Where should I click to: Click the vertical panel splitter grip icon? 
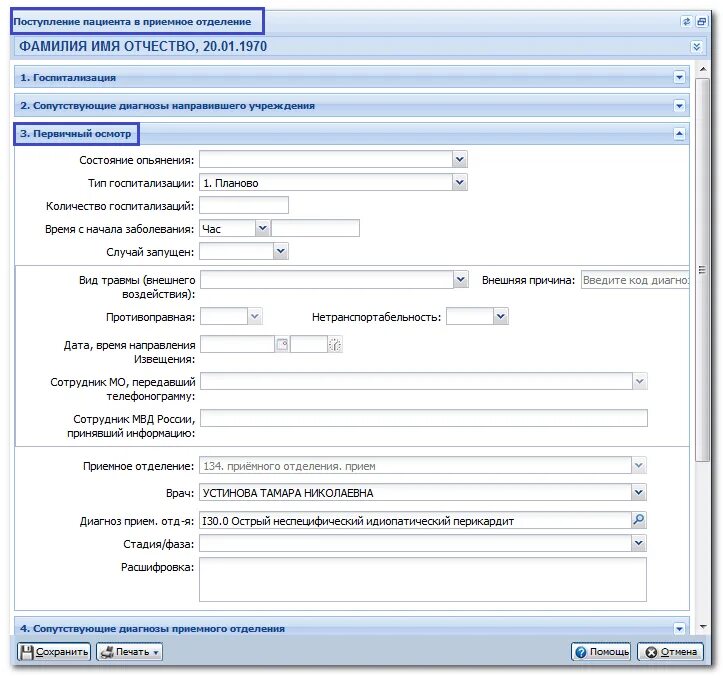[702, 270]
